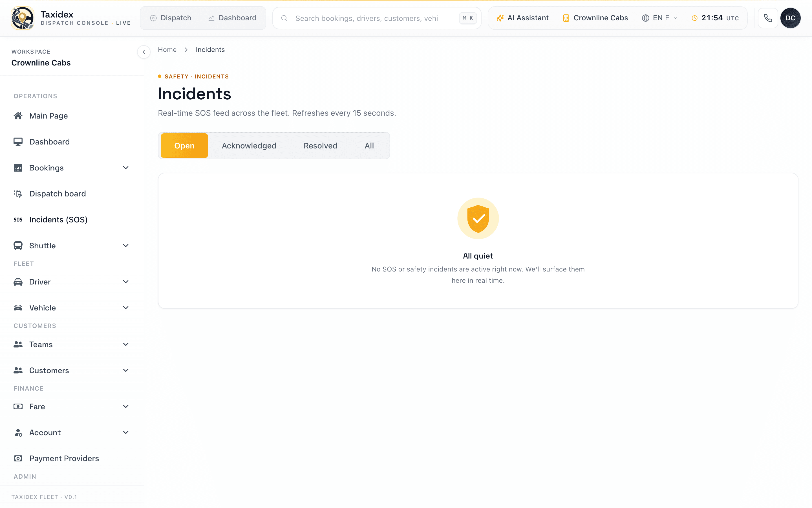This screenshot has height=508, width=812.
Task: Open Main Page in sidebar
Action: click(72, 116)
